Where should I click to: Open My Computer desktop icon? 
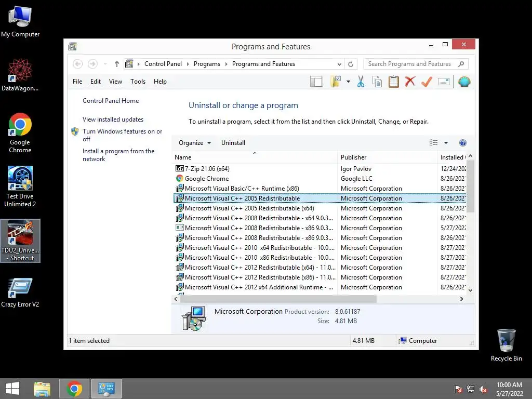(20, 22)
